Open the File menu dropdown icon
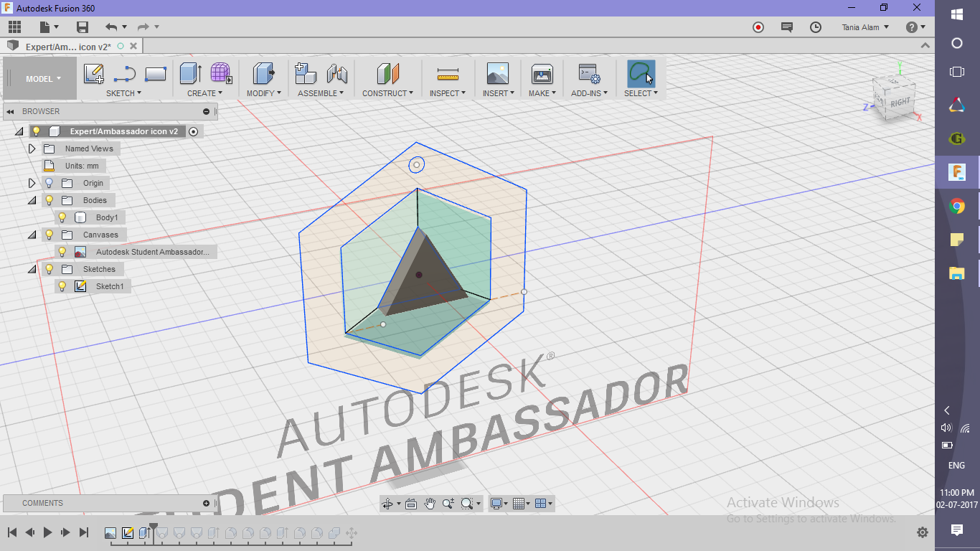The height and width of the screenshot is (551, 980). coord(50,27)
